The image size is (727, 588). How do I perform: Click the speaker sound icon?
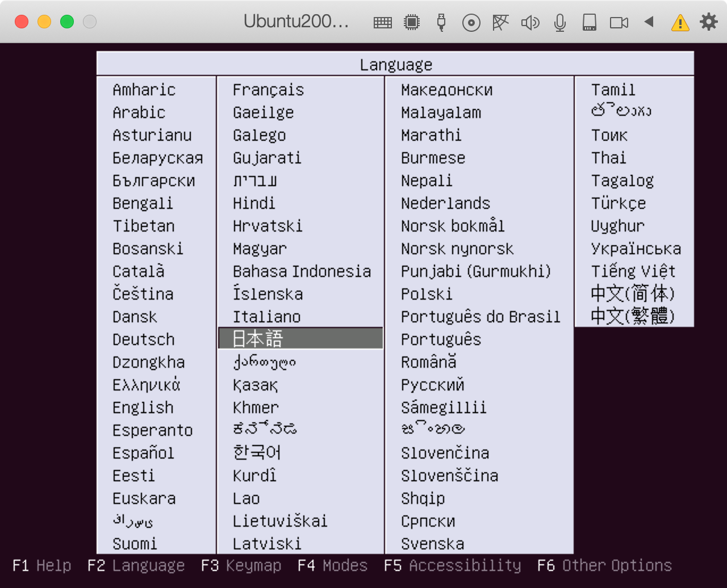(530, 23)
